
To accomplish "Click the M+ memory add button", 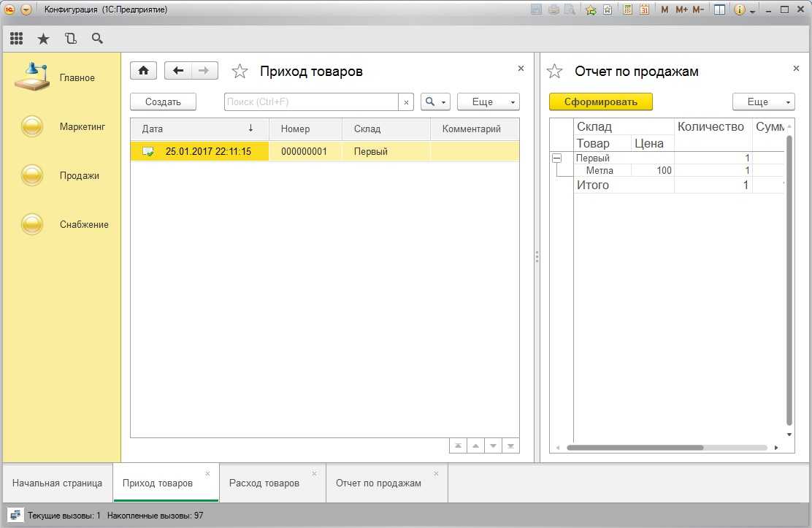I will 681,9.
